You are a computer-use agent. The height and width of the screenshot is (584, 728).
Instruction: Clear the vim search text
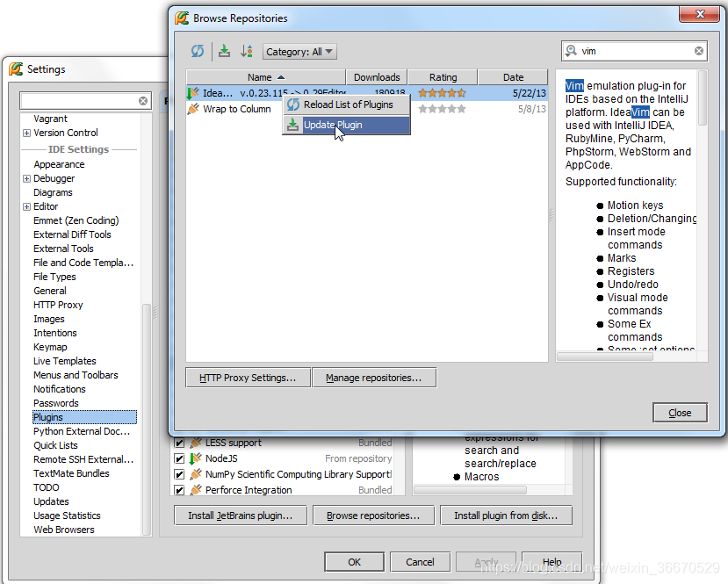click(699, 51)
